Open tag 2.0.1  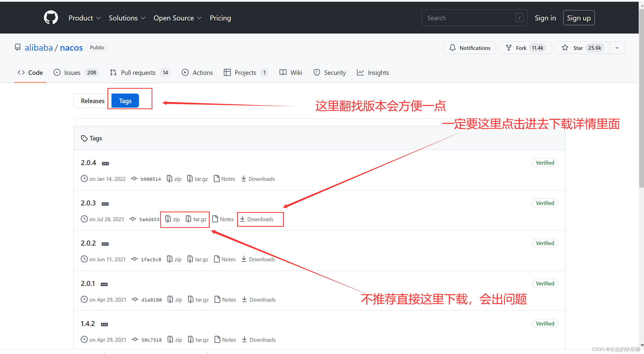pos(88,283)
